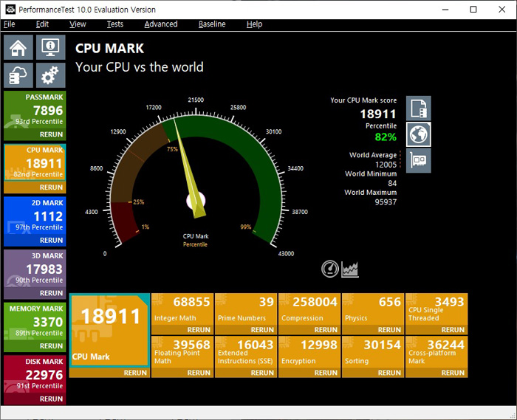Click the World Minimum 84 value

[392, 183]
